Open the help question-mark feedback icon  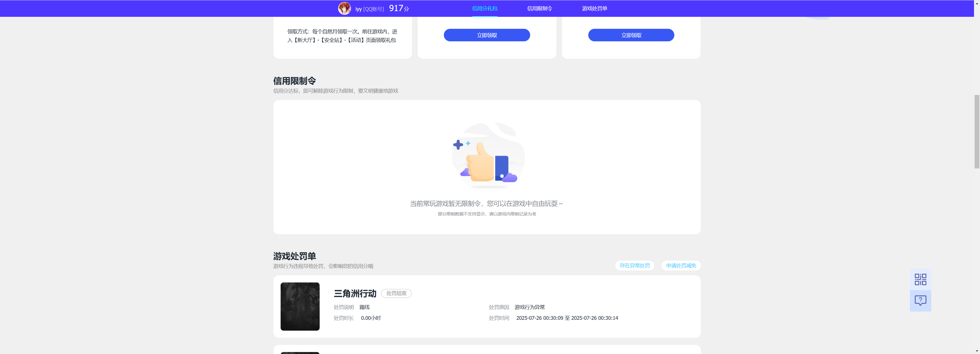[920, 301]
